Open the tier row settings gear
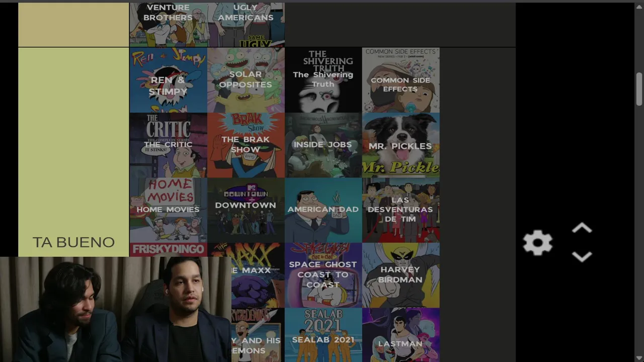The height and width of the screenshot is (362, 644). click(x=537, y=243)
